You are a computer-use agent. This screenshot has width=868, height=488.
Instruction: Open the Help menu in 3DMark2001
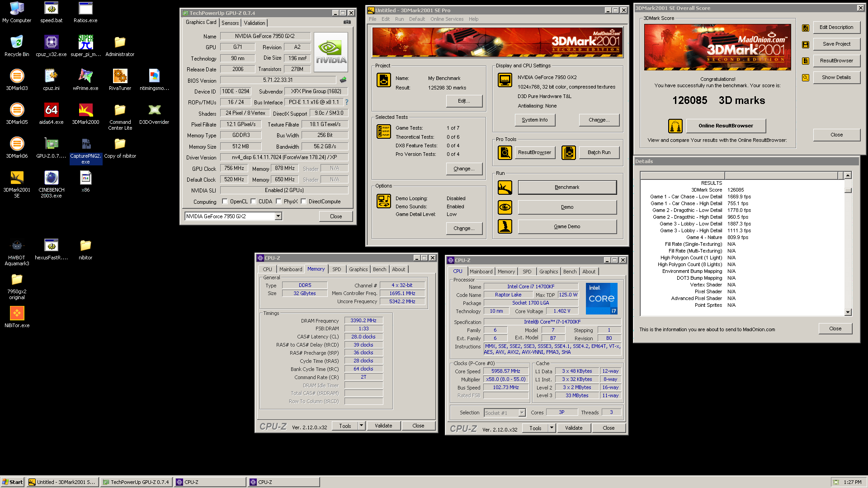[473, 19]
